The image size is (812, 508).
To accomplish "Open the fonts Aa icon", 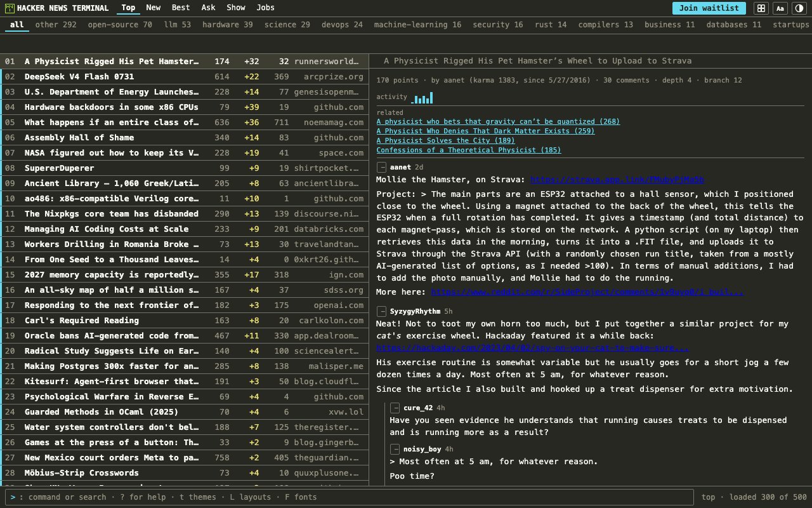I will pos(780,8).
